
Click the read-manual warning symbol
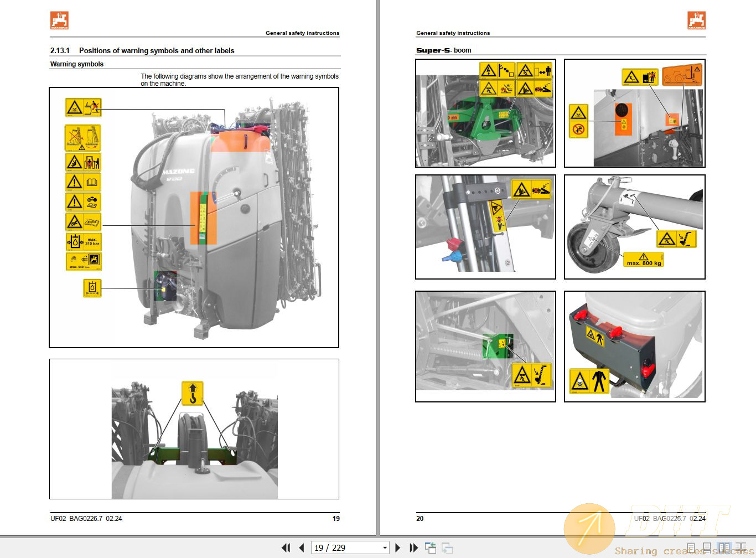click(84, 182)
